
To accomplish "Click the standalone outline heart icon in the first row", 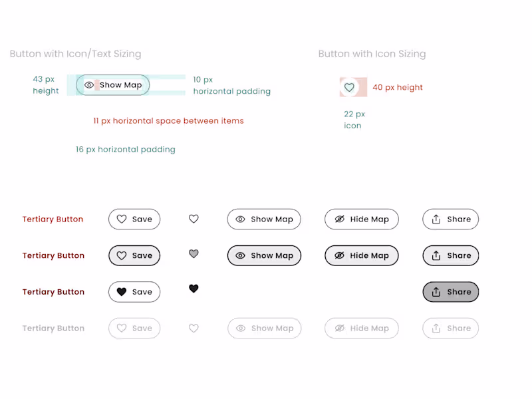I will (194, 219).
